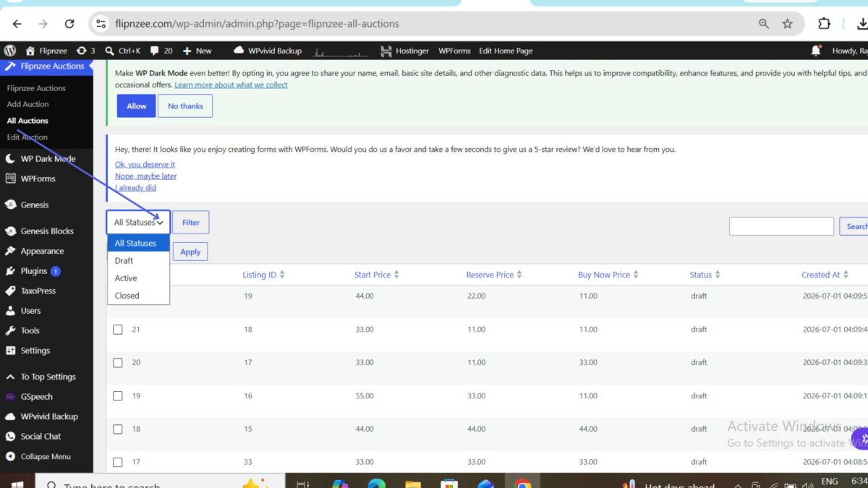The image size is (868, 488).
Task: Visit site via Flipnzee home icon
Action: (x=46, y=51)
